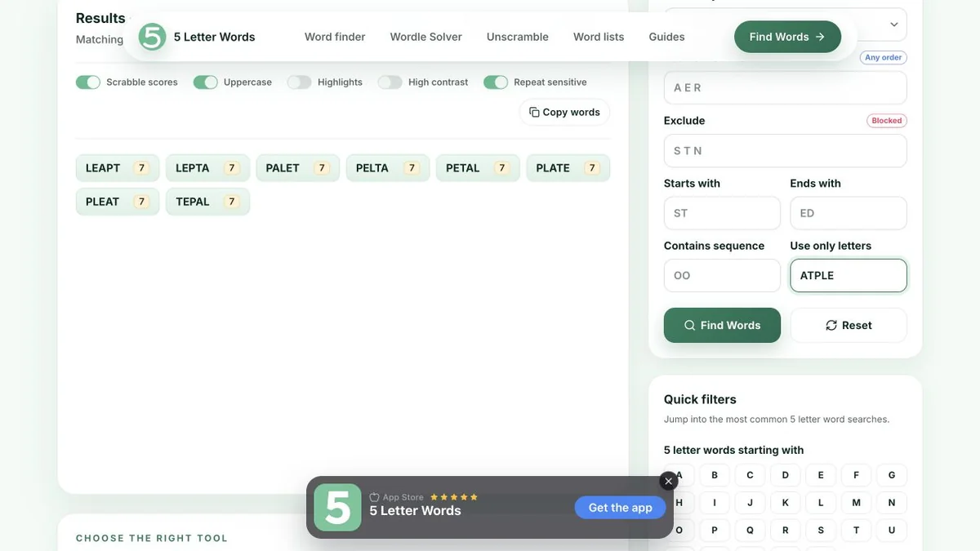The width and height of the screenshot is (980, 551).
Task: Click starting letter J quick filter
Action: [750, 503]
